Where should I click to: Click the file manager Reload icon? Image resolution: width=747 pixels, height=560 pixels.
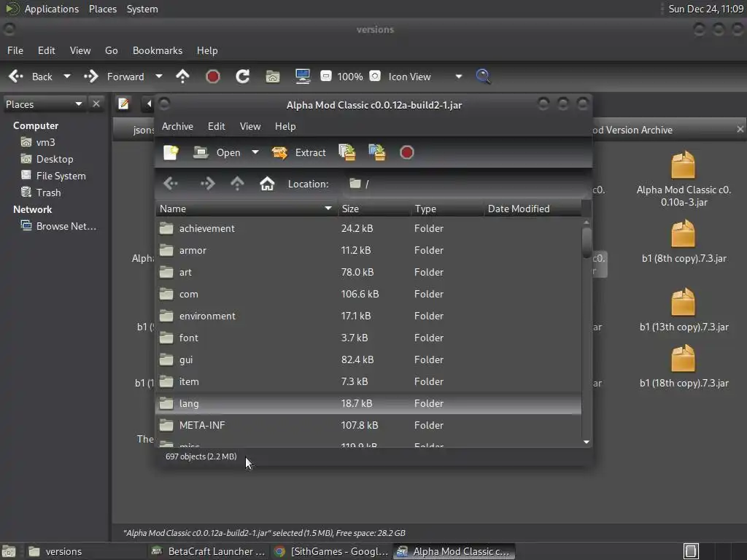tap(242, 76)
